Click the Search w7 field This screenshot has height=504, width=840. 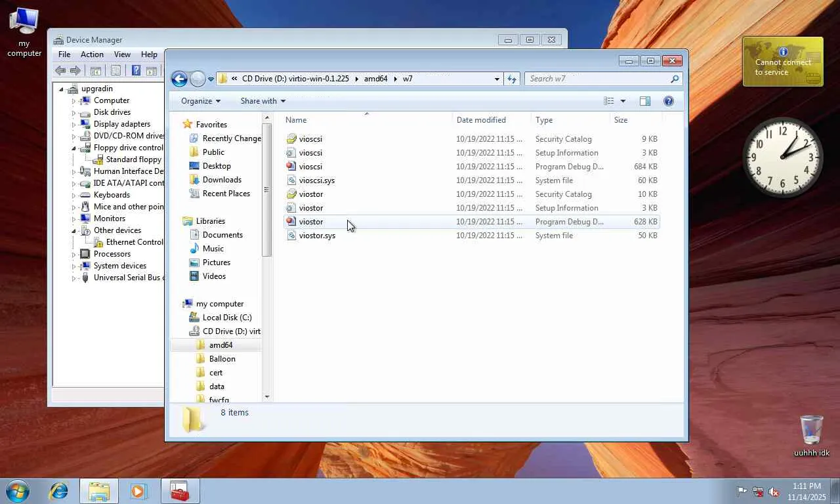[603, 79]
